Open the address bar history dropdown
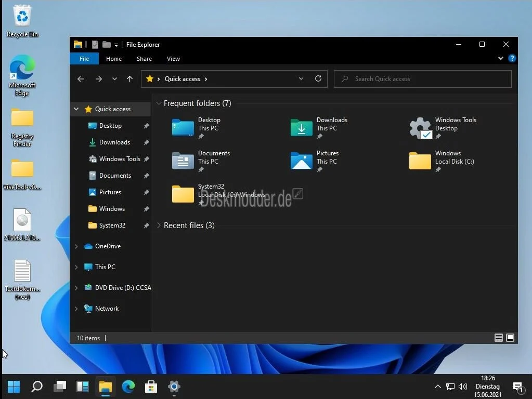 pyautogui.click(x=301, y=79)
